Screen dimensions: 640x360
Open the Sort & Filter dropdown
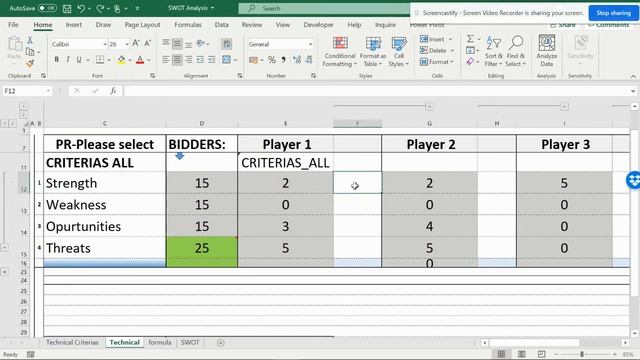coord(493,51)
